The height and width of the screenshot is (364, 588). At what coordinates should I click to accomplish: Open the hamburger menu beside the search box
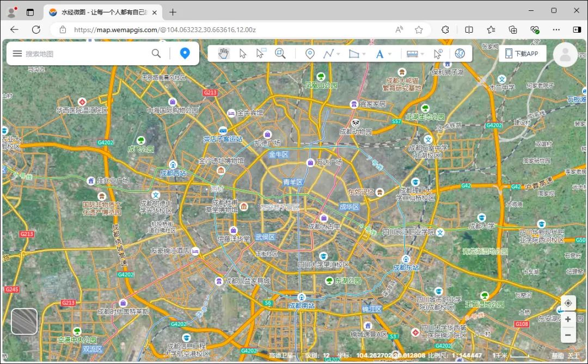coord(17,54)
